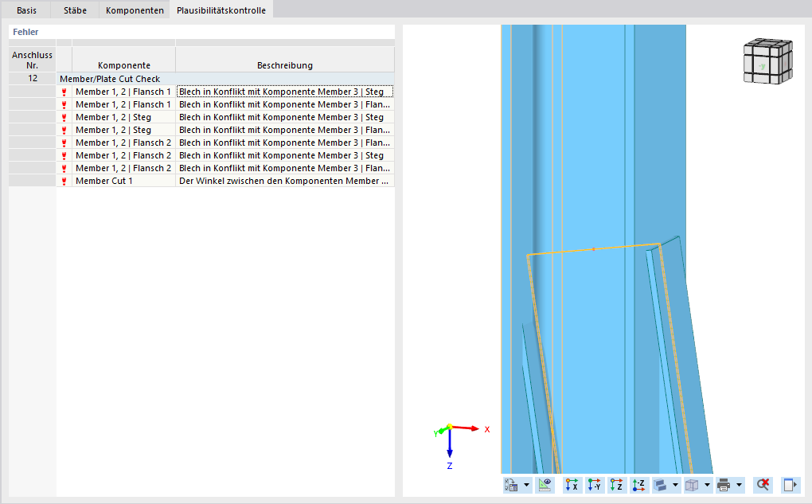Open the wireframe cube dropdown arrow
Image resolution: width=812 pixels, height=504 pixels.
pyautogui.click(x=707, y=485)
